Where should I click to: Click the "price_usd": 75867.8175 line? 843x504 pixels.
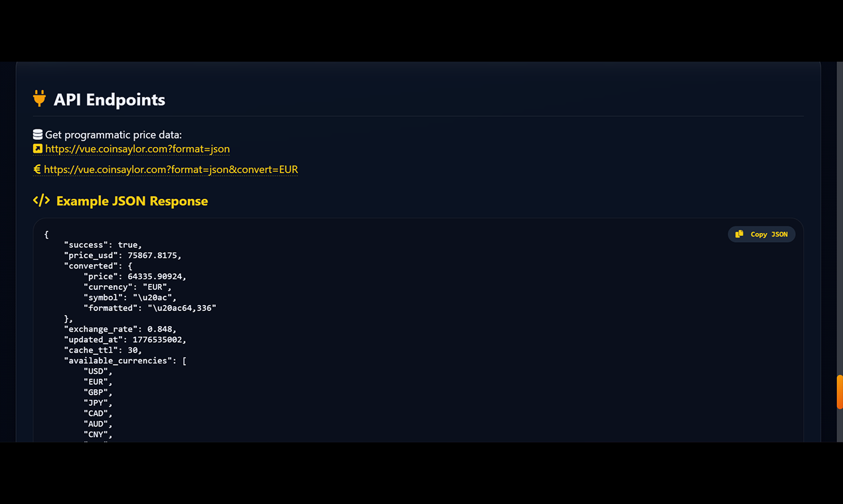point(123,255)
